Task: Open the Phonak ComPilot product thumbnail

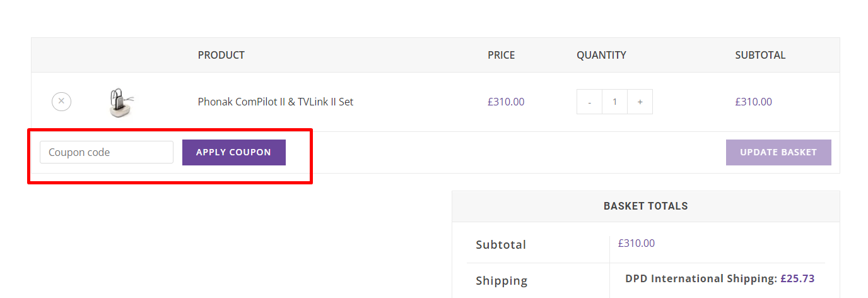Action: tap(122, 102)
